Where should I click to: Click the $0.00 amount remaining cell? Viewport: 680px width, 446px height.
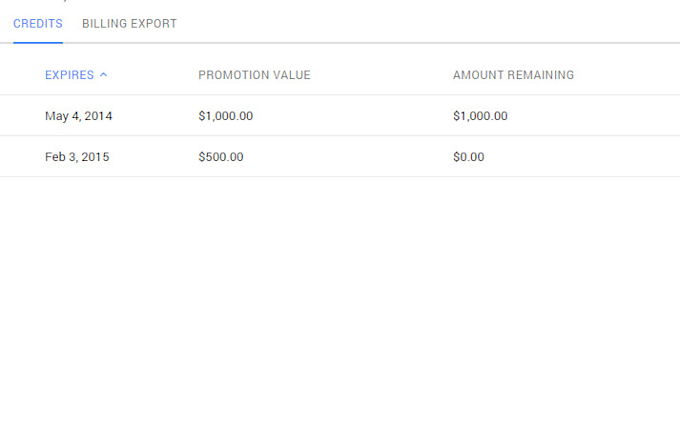[x=468, y=157]
